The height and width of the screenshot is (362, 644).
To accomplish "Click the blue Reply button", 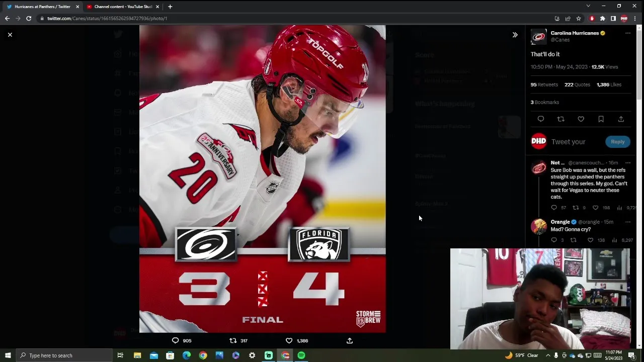I will pyautogui.click(x=617, y=142).
